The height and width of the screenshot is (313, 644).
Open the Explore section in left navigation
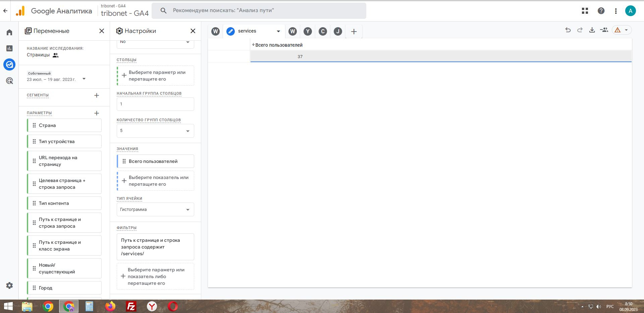click(x=9, y=64)
